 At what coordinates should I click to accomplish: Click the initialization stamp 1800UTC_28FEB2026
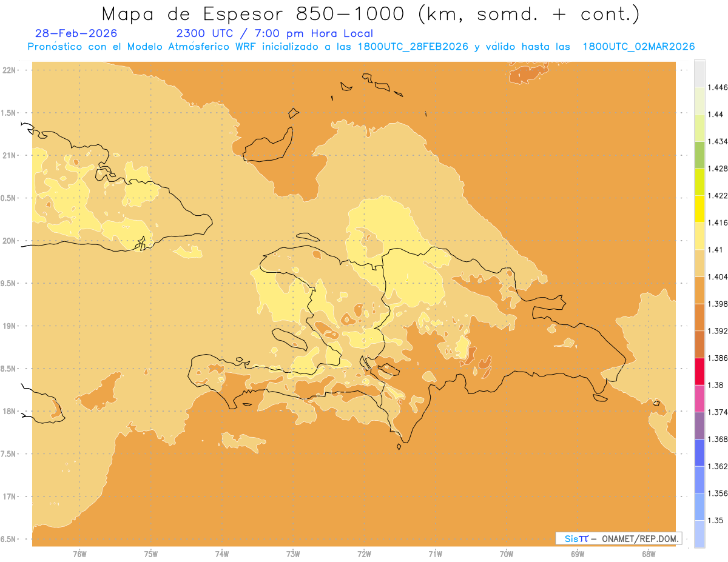(x=413, y=47)
